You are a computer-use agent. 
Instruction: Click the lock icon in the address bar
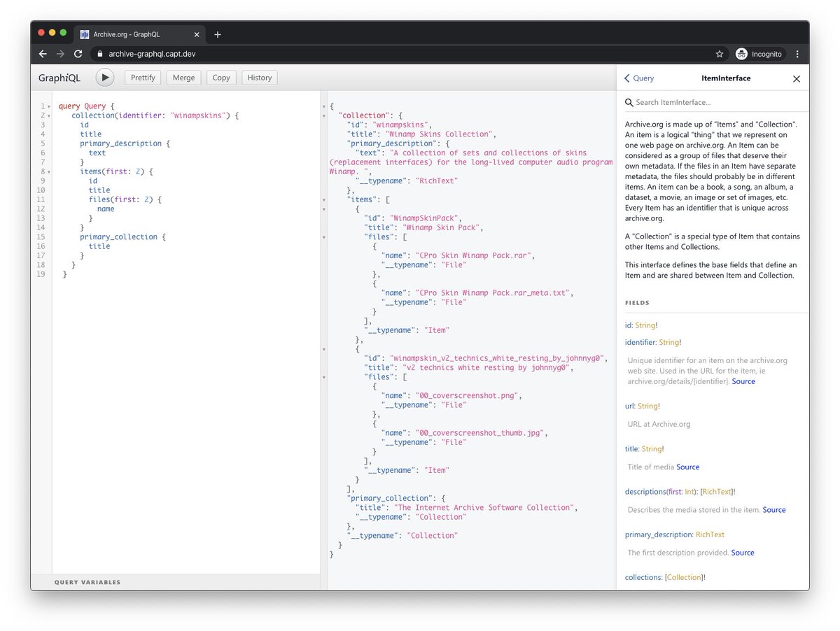coord(99,54)
